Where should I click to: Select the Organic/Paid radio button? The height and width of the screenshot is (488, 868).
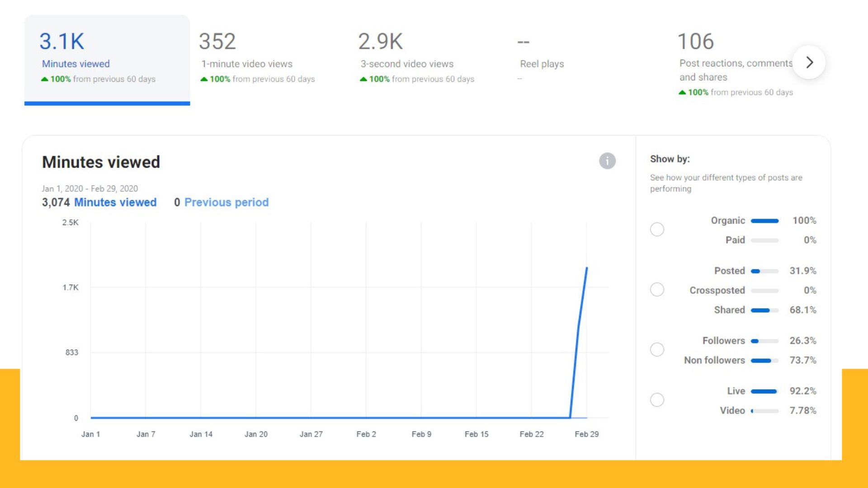click(657, 230)
